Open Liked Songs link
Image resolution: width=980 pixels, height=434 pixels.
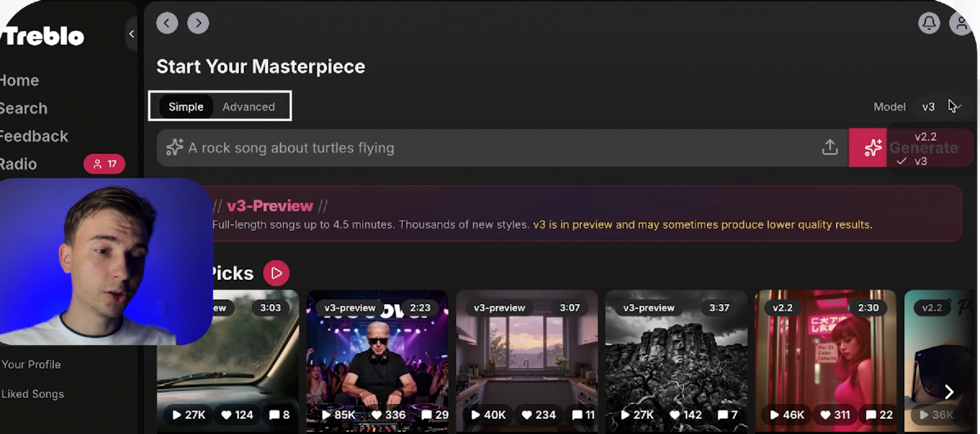[x=32, y=394]
